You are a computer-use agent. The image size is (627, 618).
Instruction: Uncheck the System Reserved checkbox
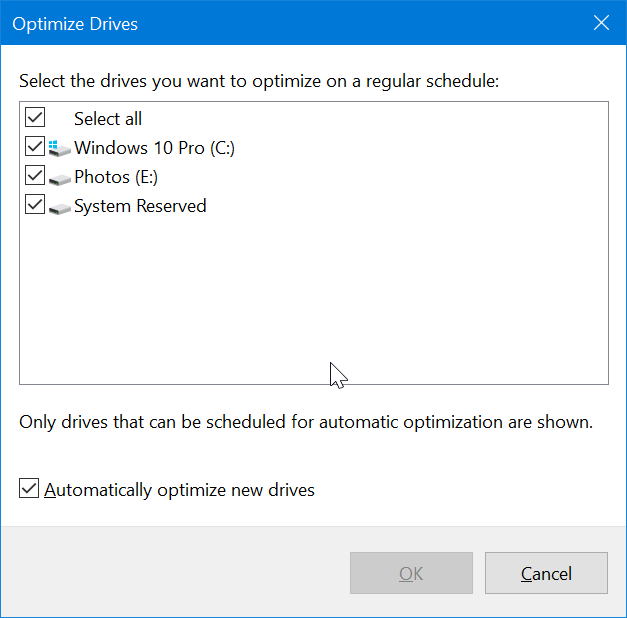(35, 204)
